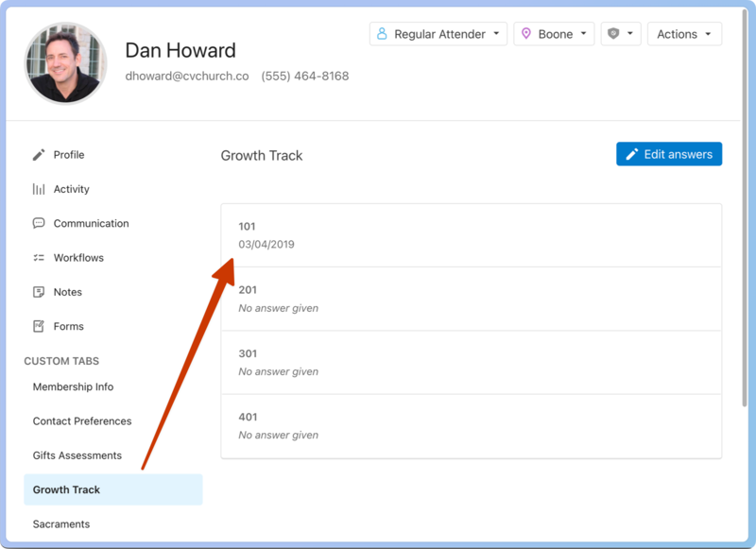
Task: Click the Forms icon in sidebar
Action: (x=39, y=327)
